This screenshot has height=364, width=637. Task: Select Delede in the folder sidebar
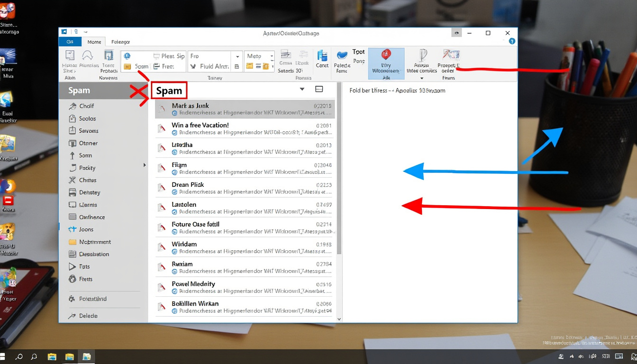[x=88, y=315]
